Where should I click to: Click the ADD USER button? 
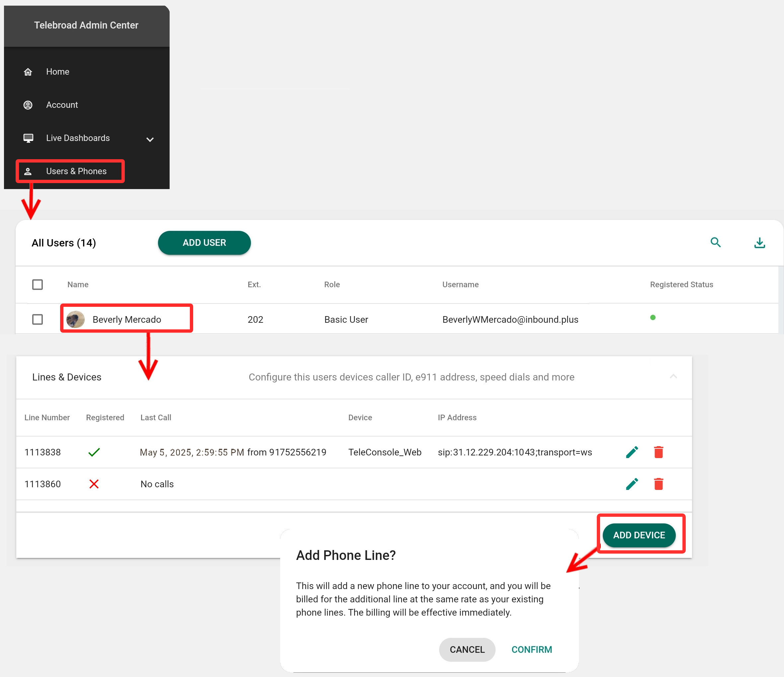point(204,243)
